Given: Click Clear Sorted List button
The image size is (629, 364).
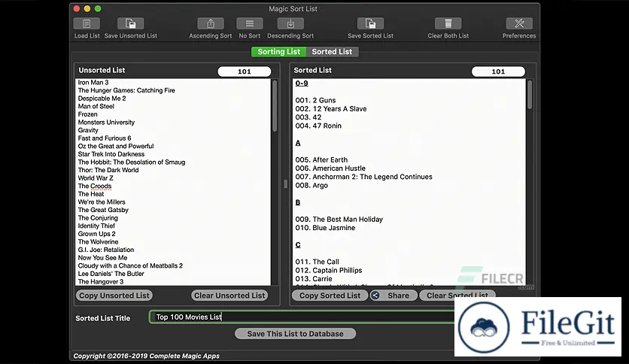Looking at the screenshot, I should [x=457, y=296].
